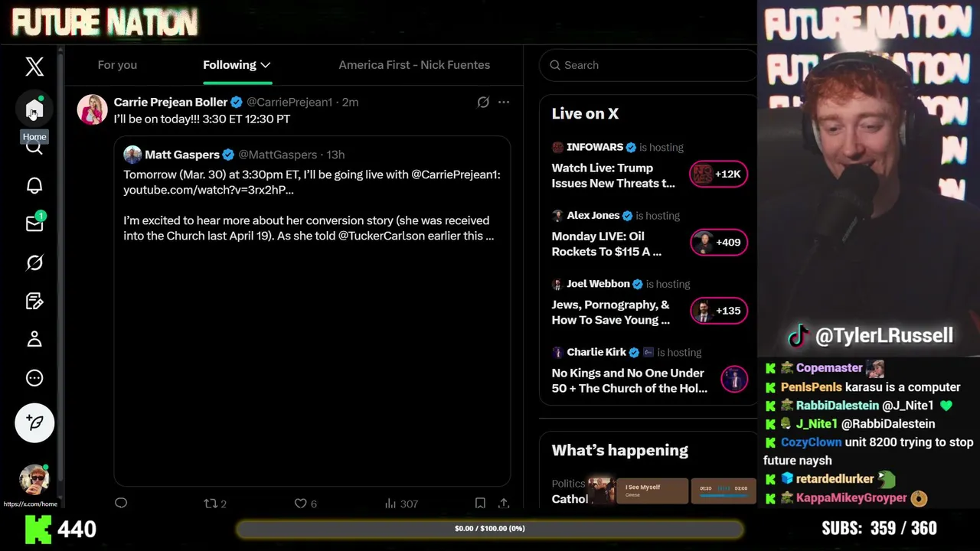This screenshot has width=980, height=551.
Task: Open the Grok icon in sidebar
Action: (x=34, y=262)
